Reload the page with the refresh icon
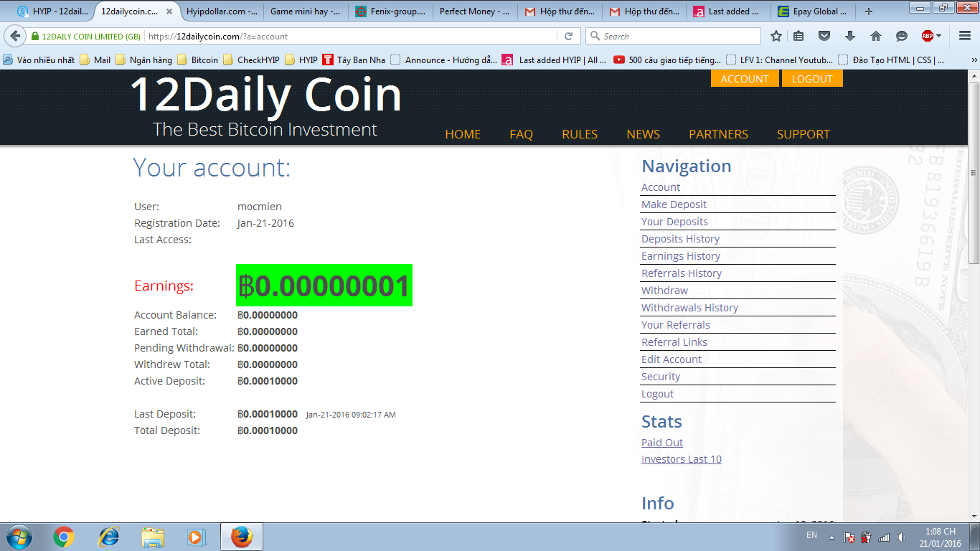The height and width of the screenshot is (551, 980). (x=568, y=36)
